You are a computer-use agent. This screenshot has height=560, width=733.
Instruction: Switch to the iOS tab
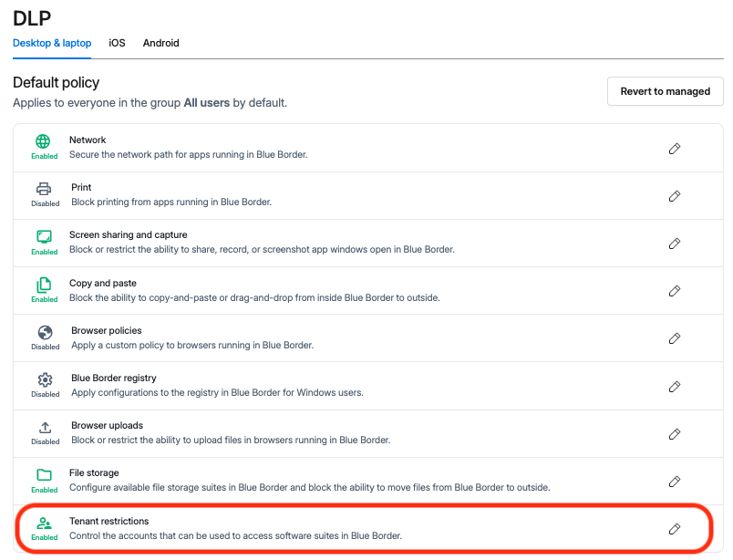click(x=117, y=43)
